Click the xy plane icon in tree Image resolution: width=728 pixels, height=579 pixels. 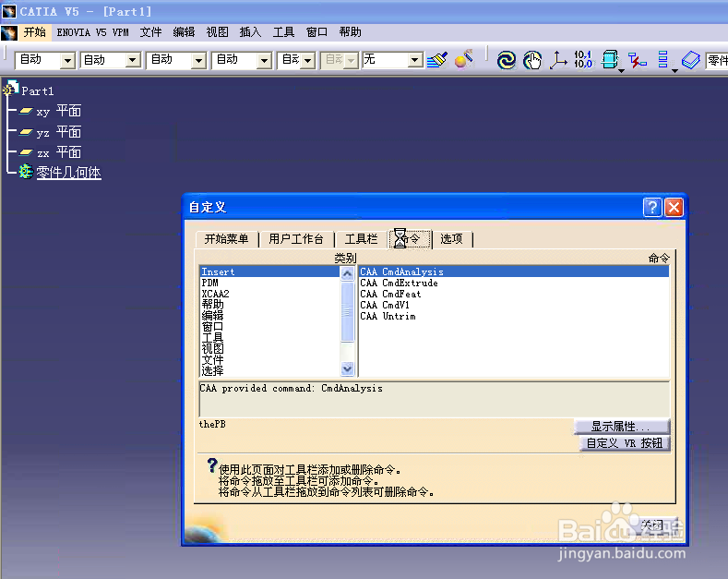[x=26, y=111]
